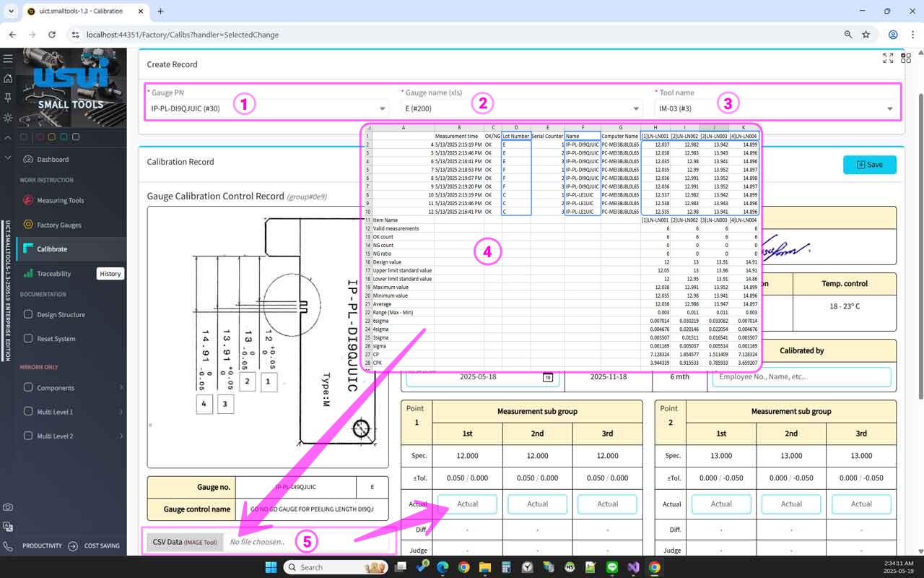Click the gauge drawing image IP-PL-DI9QJUIC

267,337
